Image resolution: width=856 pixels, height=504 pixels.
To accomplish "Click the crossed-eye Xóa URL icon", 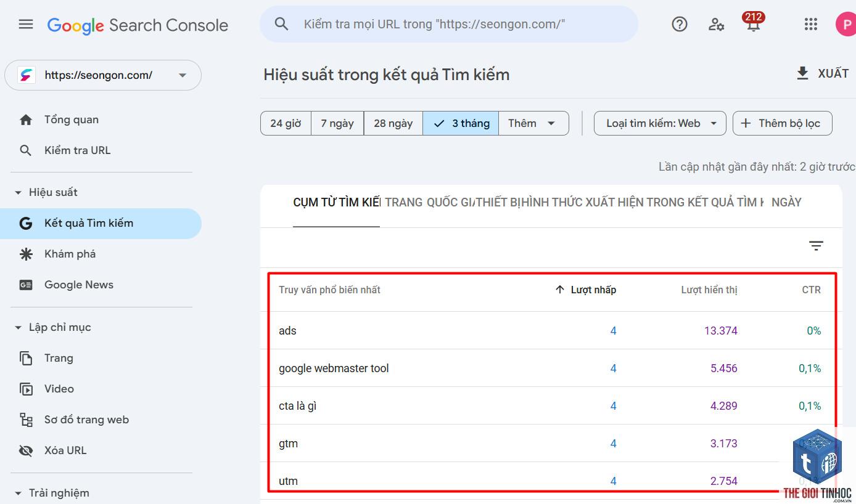I will [x=26, y=450].
